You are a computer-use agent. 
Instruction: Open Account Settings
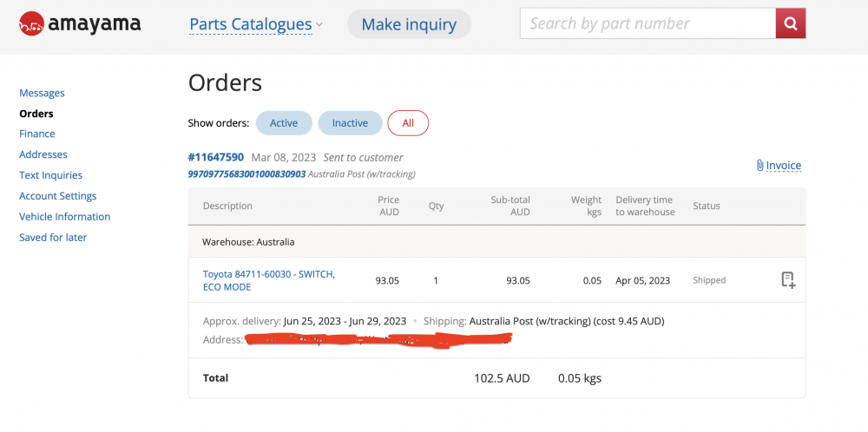coord(58,196)
